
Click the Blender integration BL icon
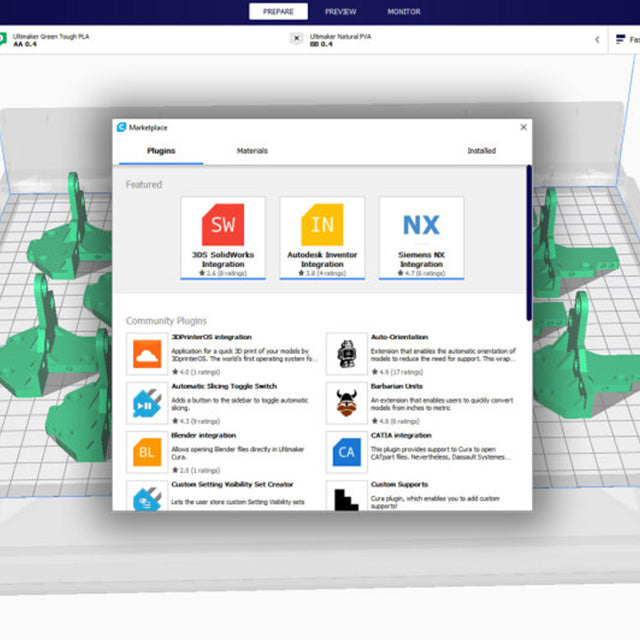pyautogui.click(x=147, y=452)
